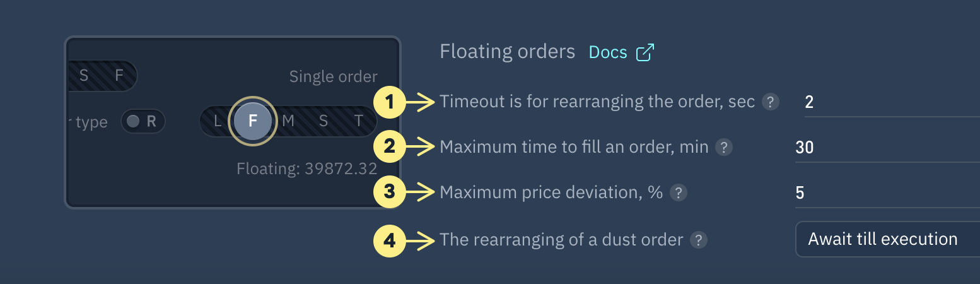Click the yellow number 3 annotation marker
The height and width of the screenshot is (284, 980).
[390, 192]
